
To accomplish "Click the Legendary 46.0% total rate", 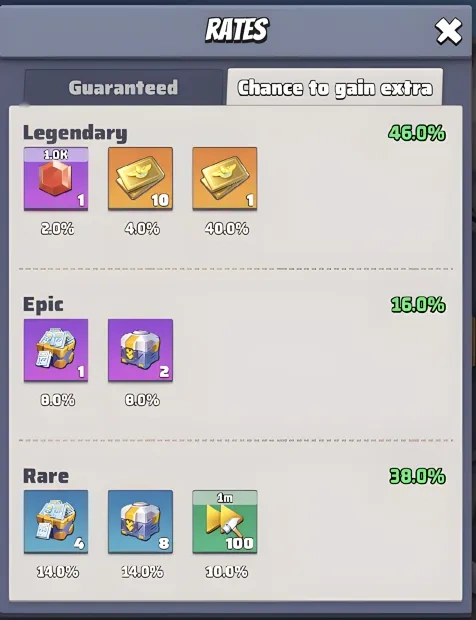I will (417, 133).
